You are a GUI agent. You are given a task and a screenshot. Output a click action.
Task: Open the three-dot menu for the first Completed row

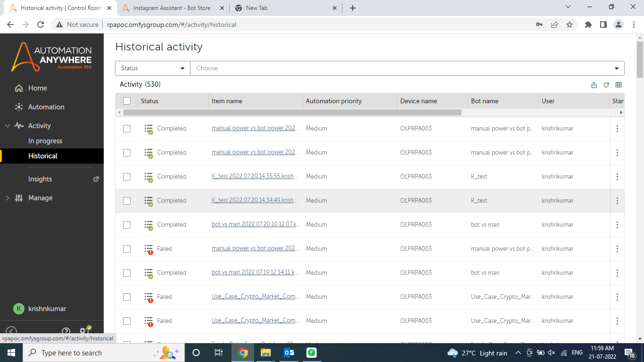point(617,129)
